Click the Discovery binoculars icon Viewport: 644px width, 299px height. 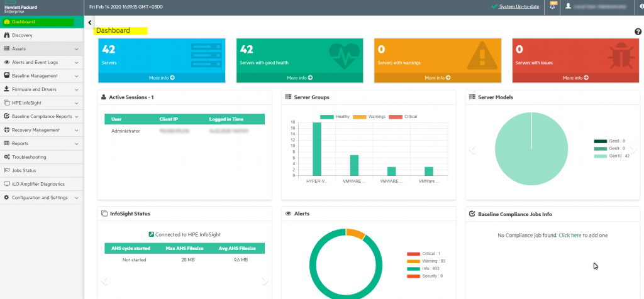tap(6, 35)
